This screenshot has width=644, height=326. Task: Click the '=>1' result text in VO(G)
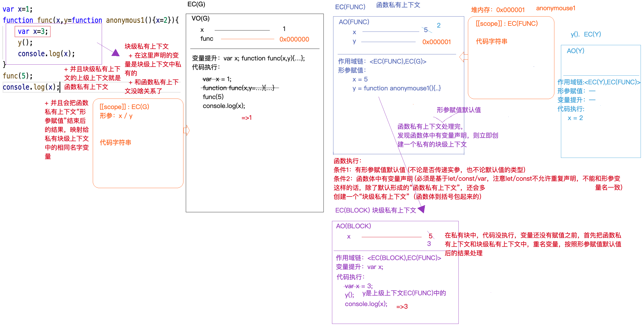tap(247, 118)
